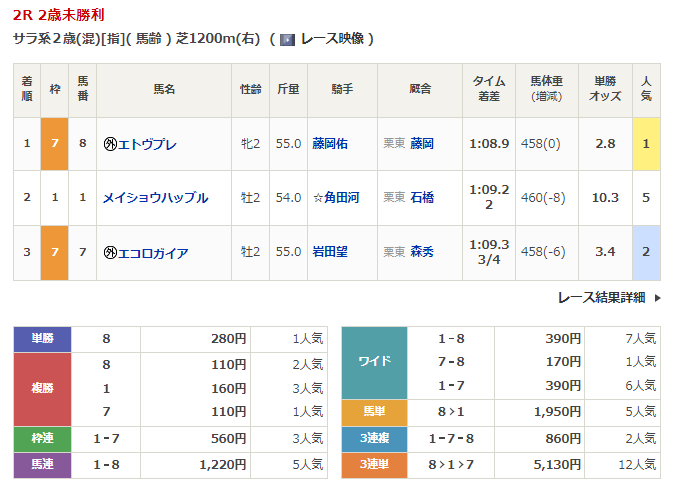Open horse エトウプレ profile
673x486 pixels.
[147, 144]
